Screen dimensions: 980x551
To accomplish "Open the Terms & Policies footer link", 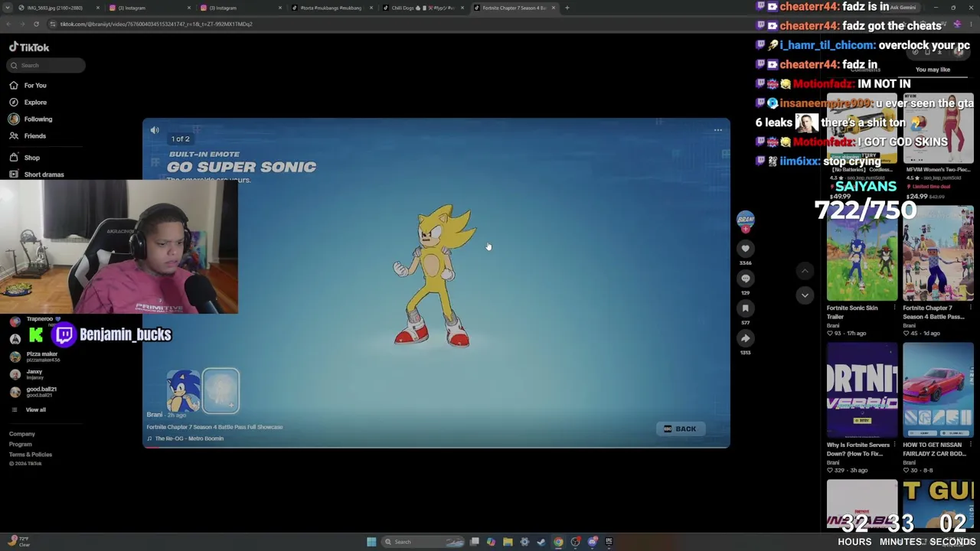I will (x=31, y=455).
